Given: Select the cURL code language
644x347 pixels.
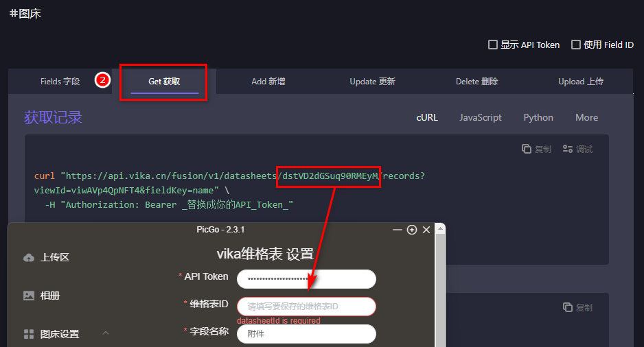Looking at the screenshot, I should tap(427, 117).
